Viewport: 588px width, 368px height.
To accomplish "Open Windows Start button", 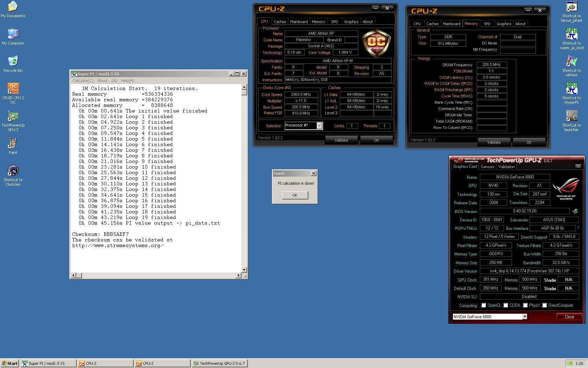I will pos(10,363).
